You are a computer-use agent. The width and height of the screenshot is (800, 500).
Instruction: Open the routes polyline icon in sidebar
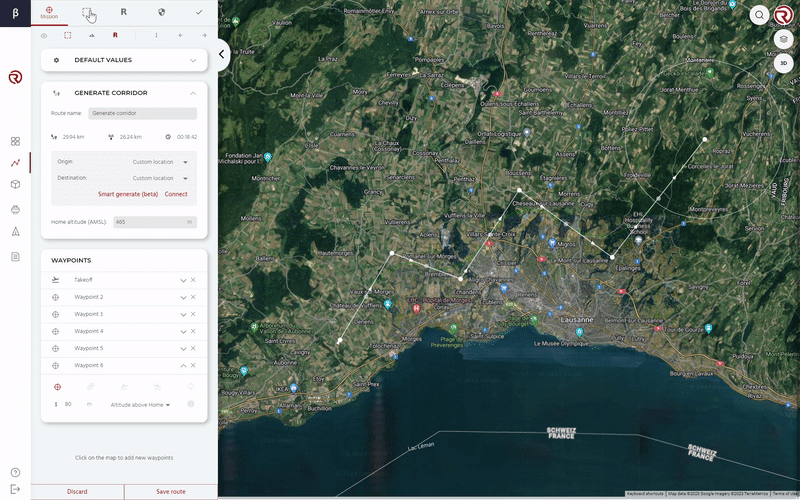pyautogui.click(x=15, y=163)
